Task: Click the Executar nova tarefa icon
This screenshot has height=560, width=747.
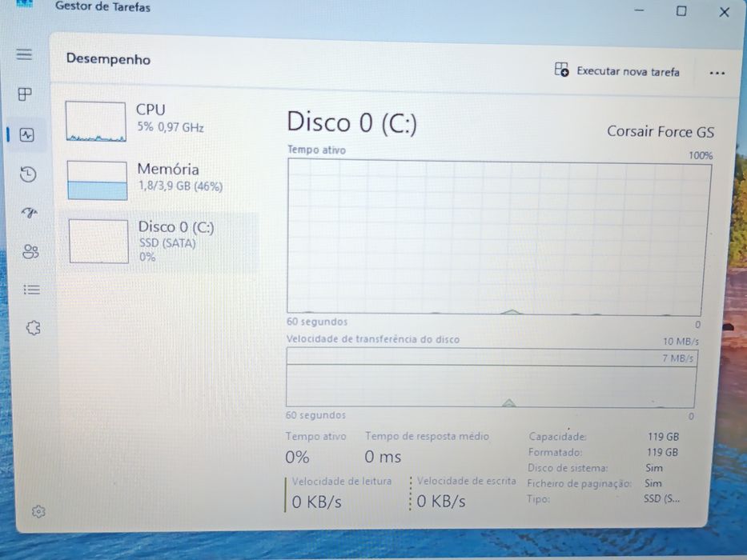Action: pyautogui.click(x=562, y=70)
